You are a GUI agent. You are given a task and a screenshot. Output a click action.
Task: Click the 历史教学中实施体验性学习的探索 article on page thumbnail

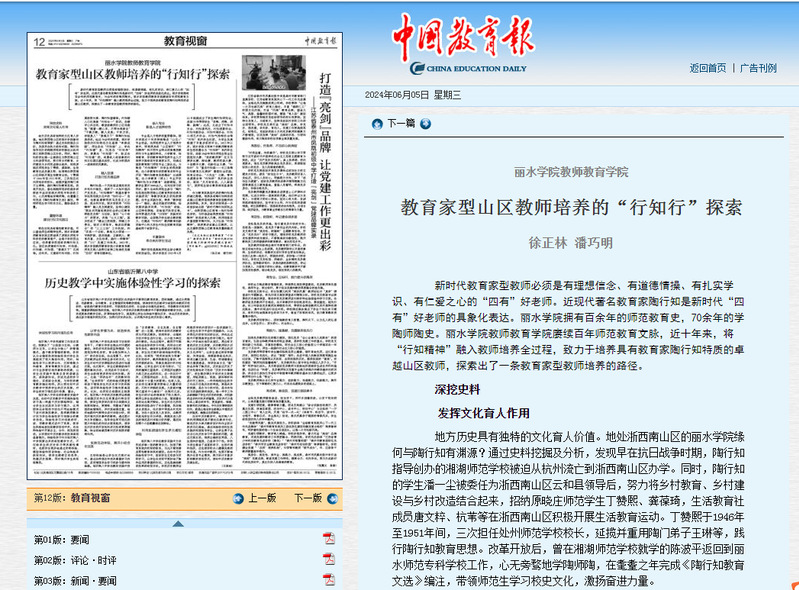coord(132,283)
